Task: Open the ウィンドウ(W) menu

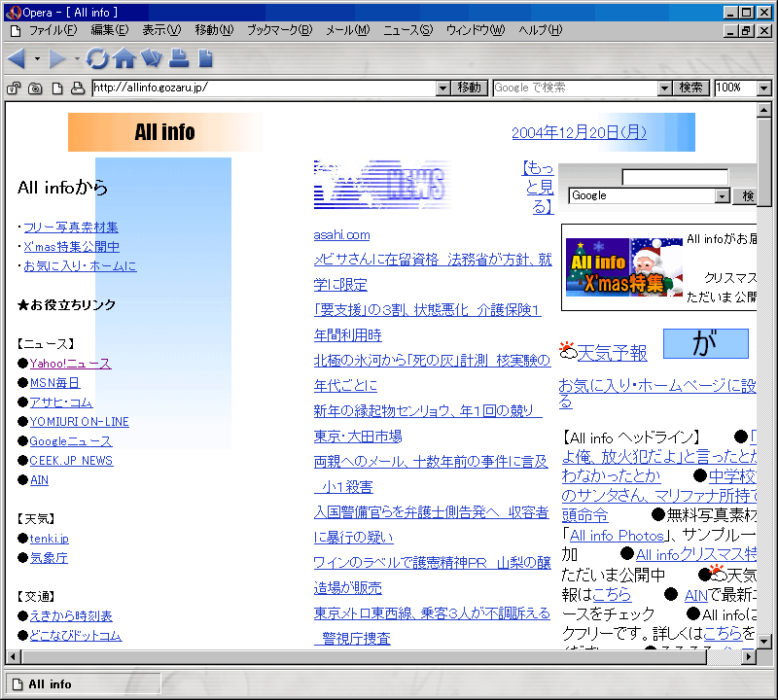Action: 476,30
